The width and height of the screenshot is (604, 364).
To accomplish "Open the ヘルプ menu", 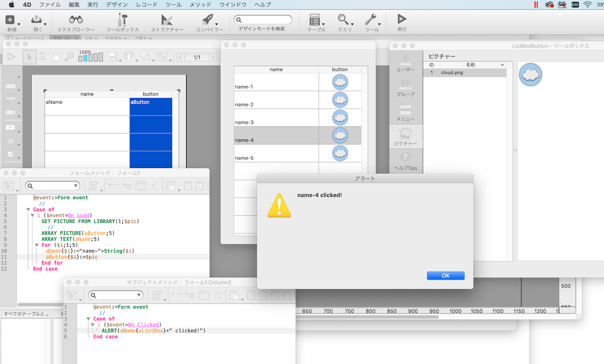I will click(x=262, y=5).
